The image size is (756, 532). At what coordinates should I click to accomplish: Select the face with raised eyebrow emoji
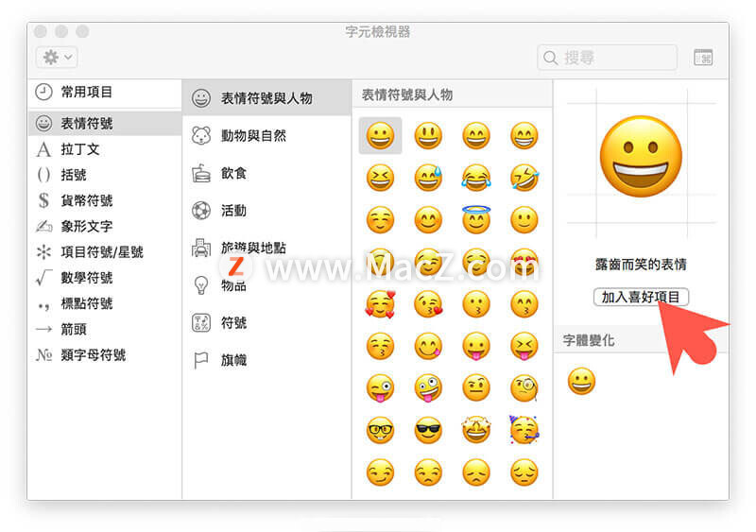(476, 387)
